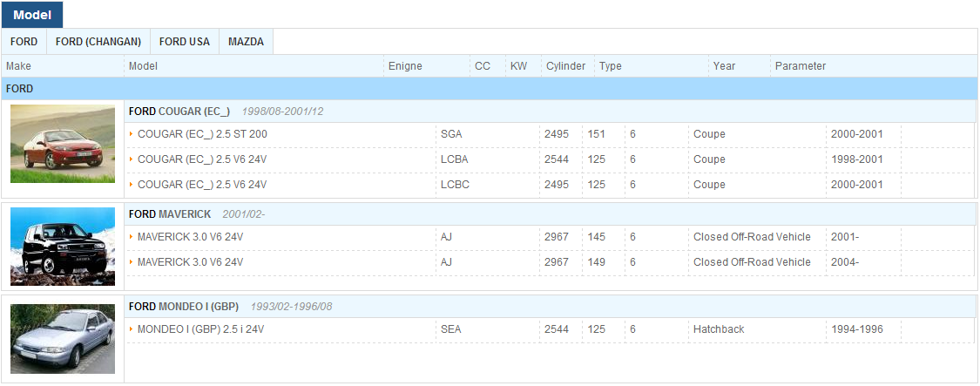Viewport: 980px width, 386px height.
Task: Open COUGAR 2.5 V6 24V LCBA row model
Action: coord(202,159)
